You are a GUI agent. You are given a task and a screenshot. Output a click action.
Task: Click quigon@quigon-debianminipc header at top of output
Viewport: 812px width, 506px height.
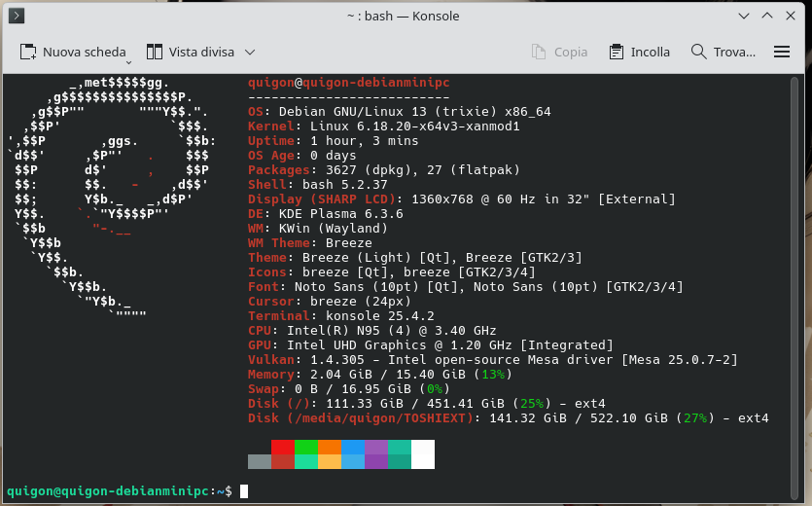348,83
